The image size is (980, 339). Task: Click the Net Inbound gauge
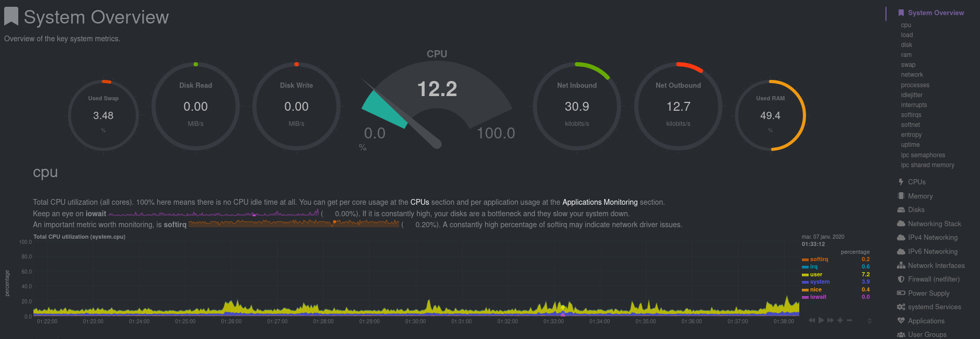click(577, 106)
